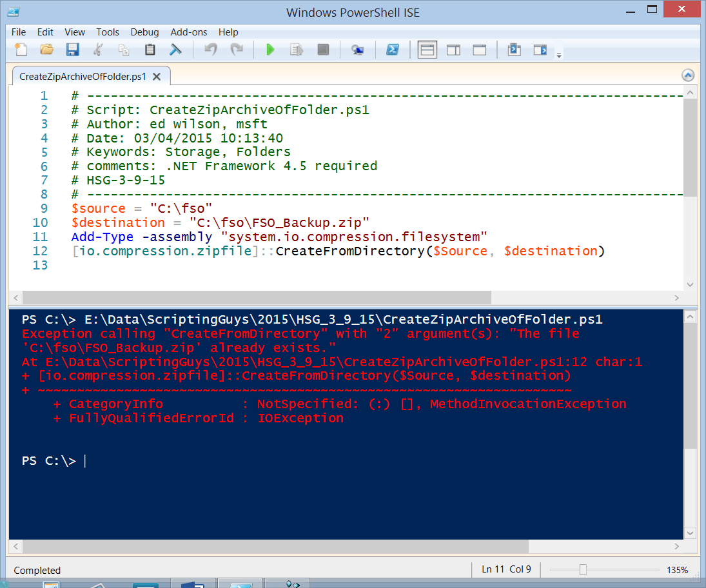Click CreateFromDirectory method on line 12

(350, 251)
